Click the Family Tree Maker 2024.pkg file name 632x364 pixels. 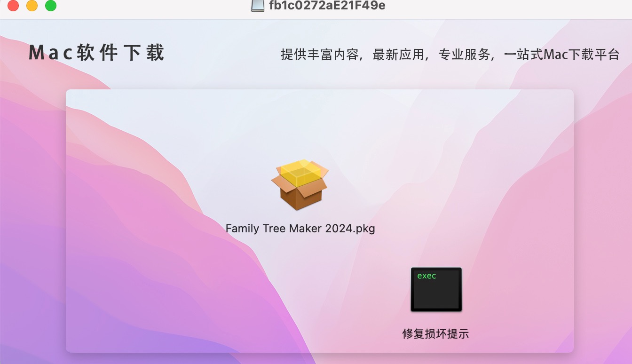(x=300, y=229)
